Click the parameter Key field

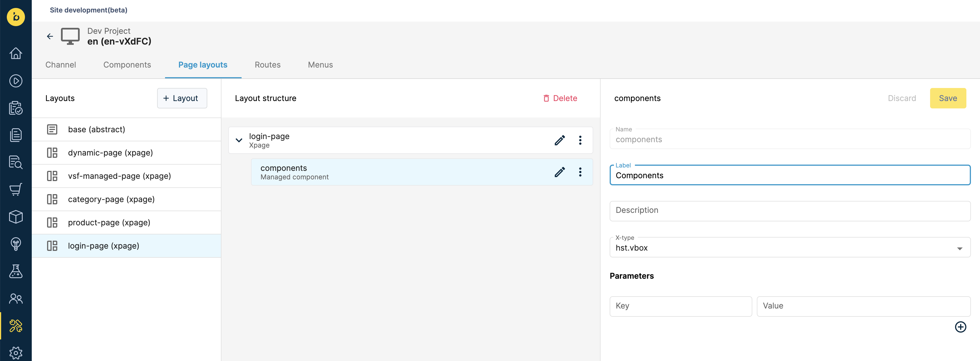[681, 306]
